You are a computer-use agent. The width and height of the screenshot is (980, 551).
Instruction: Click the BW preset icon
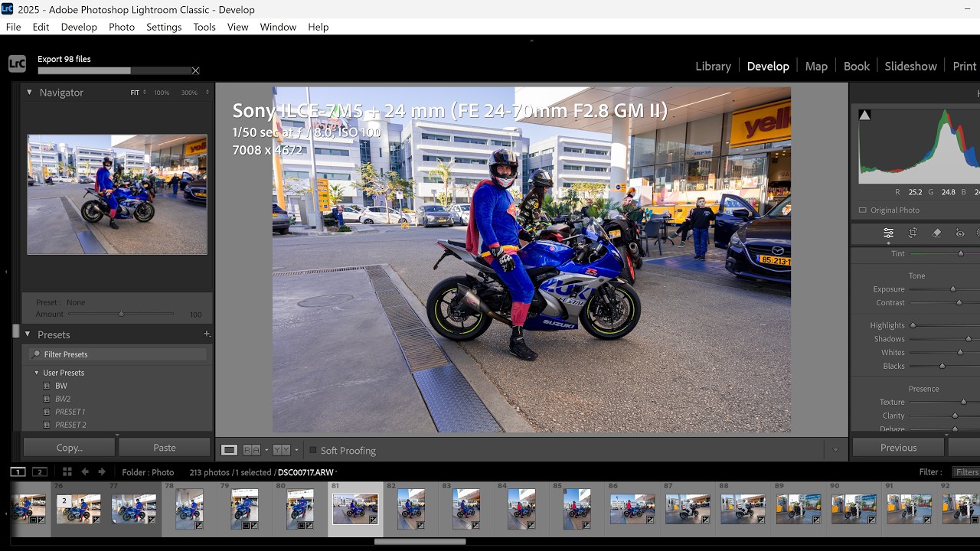pyautogui.click(x=47, y=386)
